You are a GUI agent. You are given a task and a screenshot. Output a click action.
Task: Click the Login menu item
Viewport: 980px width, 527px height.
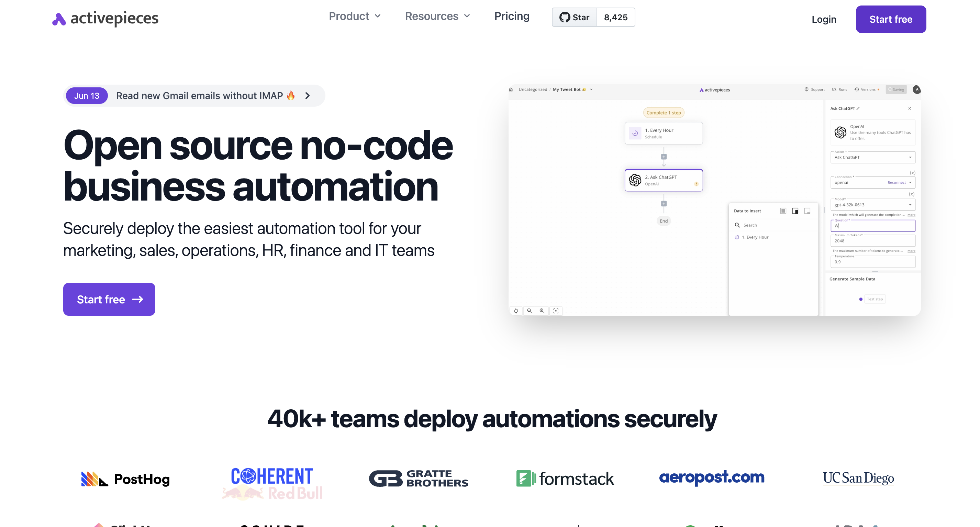point(824,18)
